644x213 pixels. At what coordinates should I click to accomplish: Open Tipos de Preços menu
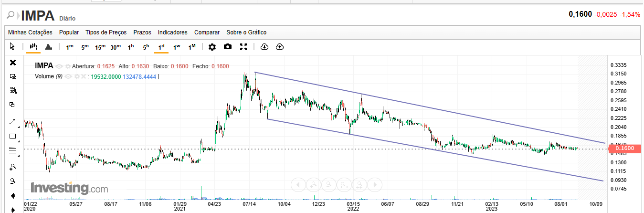(x=106, y=32)
